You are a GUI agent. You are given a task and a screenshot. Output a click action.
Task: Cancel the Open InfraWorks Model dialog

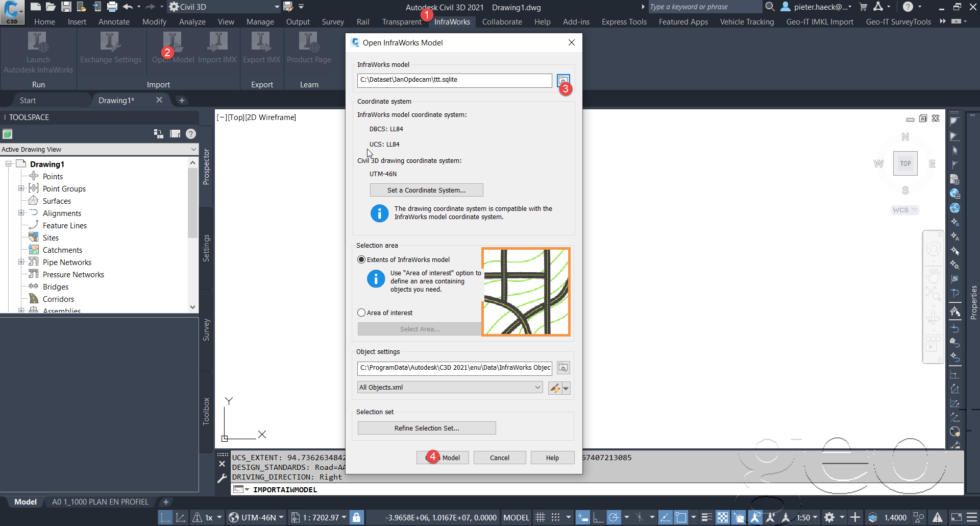click(x=500, y=458)
